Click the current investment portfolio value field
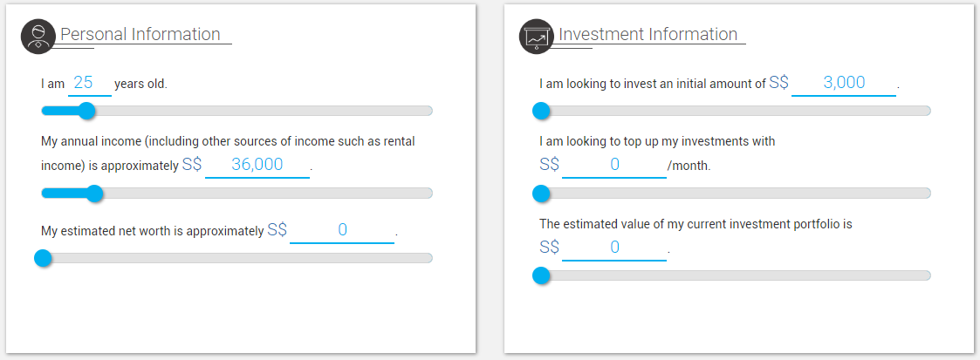 (613, 248)
